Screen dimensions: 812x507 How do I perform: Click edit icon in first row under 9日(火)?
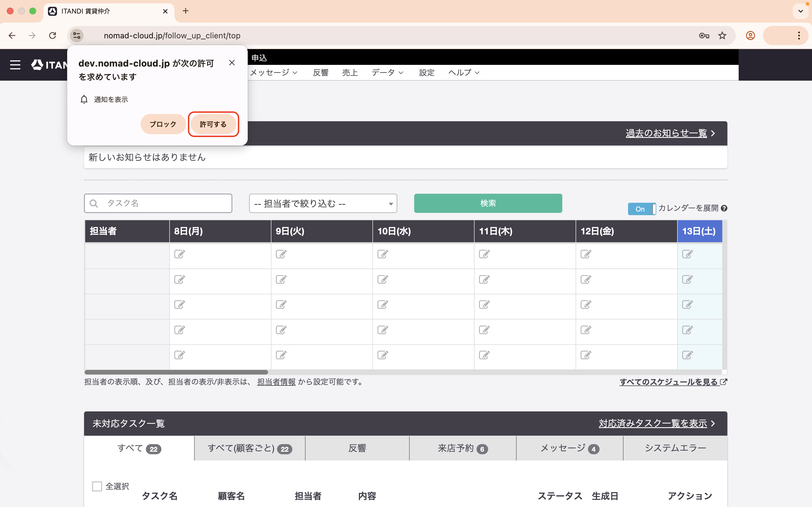(281, 254)
